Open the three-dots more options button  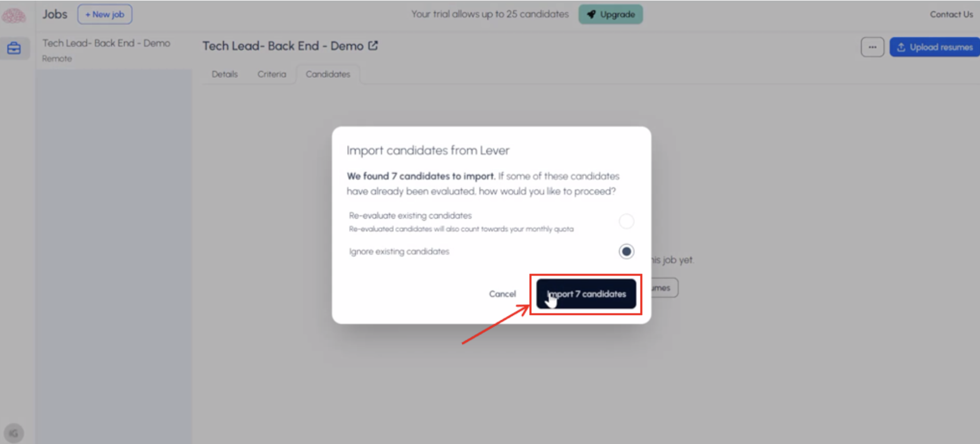point(872,47)
